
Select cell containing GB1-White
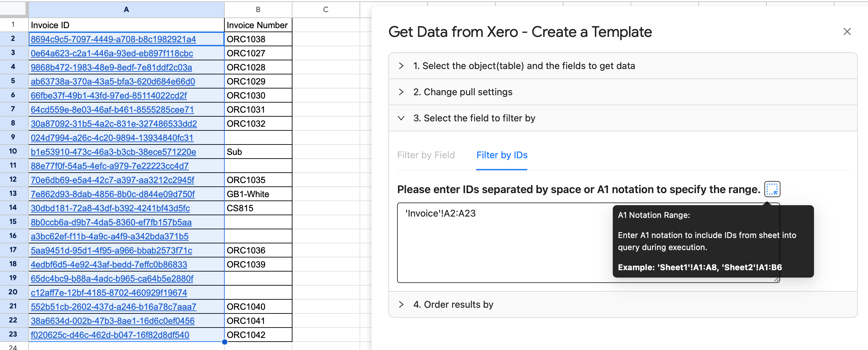258,194
